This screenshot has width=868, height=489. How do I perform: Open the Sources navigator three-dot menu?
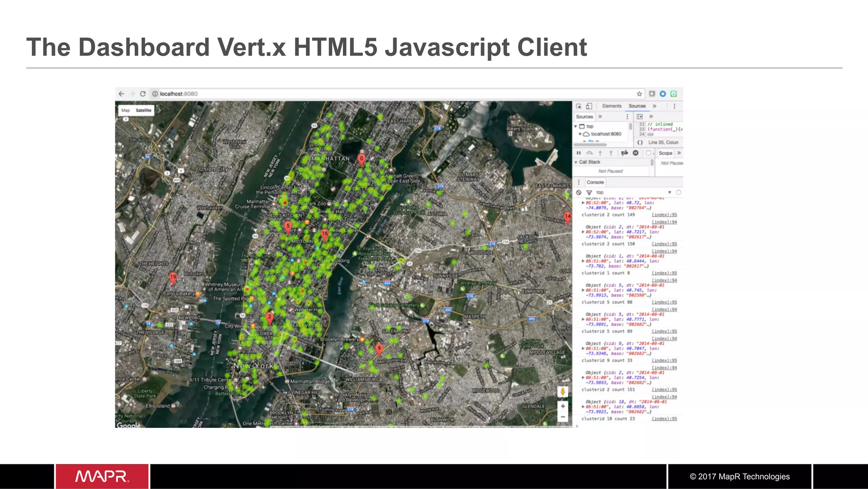628,117
